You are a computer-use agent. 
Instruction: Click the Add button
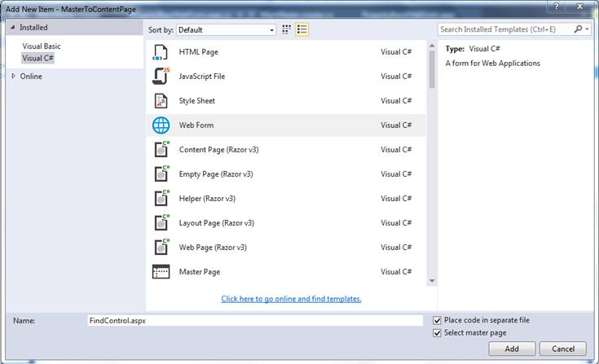click(512, 349)
